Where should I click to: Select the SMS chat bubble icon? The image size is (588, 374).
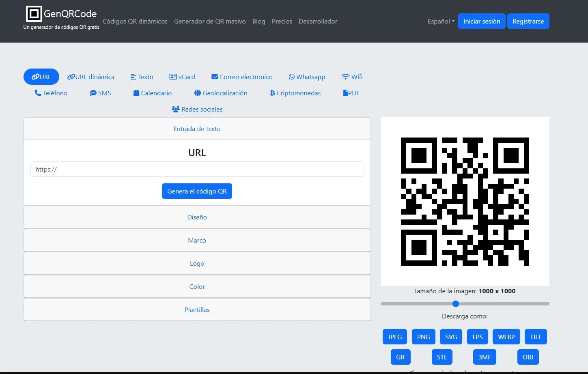[93, 93]
